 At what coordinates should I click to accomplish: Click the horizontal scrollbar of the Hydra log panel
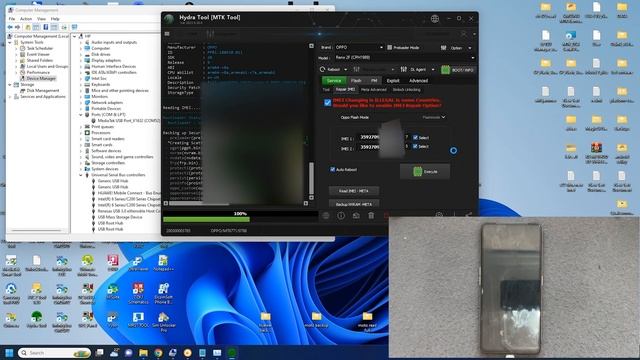coord(198,203)
